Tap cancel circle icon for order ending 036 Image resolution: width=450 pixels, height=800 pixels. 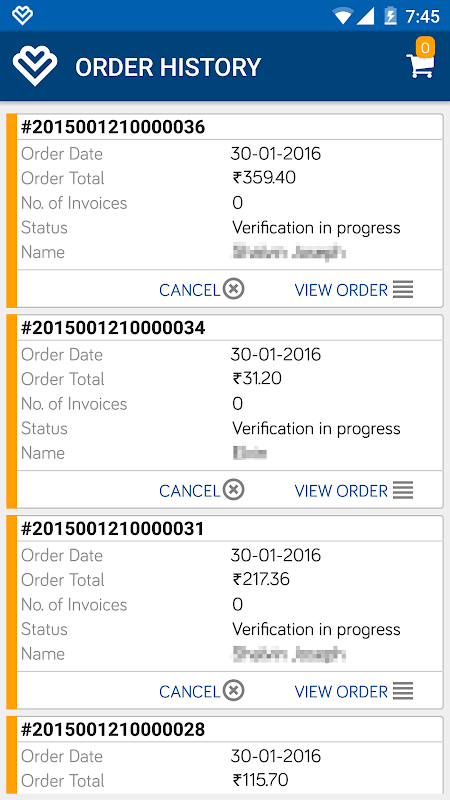click(234, 289)
